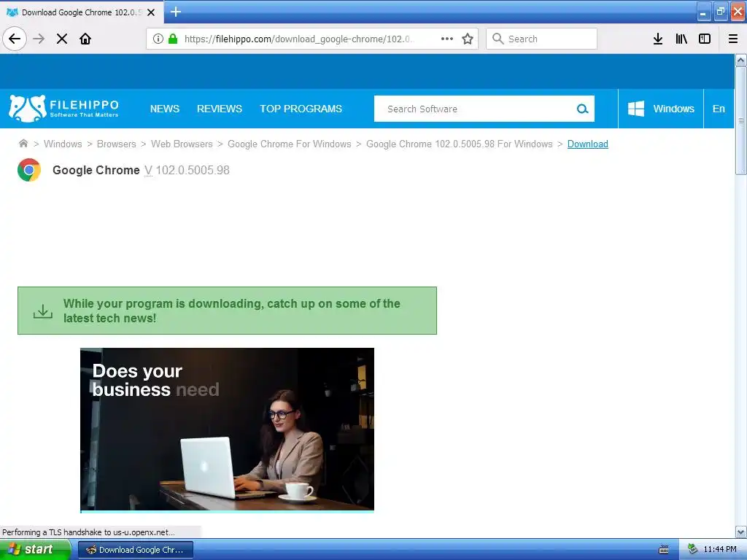Click the Windows logo platform icon
This screenshot has width=747, height=560.
[x=636, y=109]
